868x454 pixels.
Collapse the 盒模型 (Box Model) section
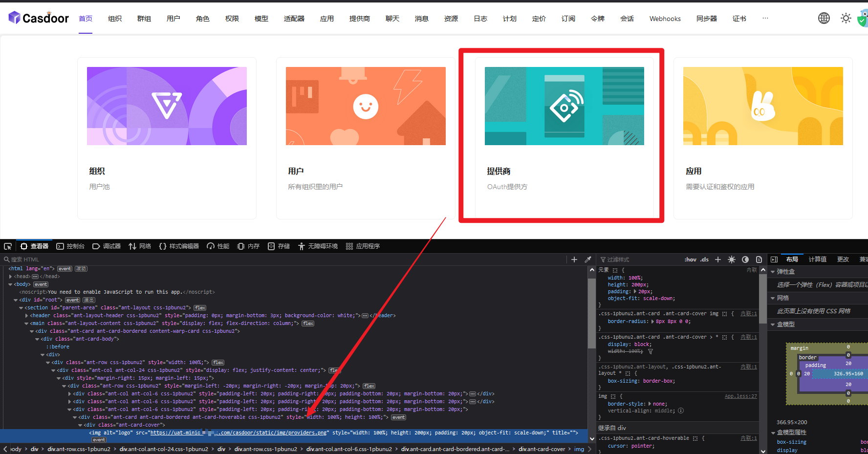(x=776, y=324)
